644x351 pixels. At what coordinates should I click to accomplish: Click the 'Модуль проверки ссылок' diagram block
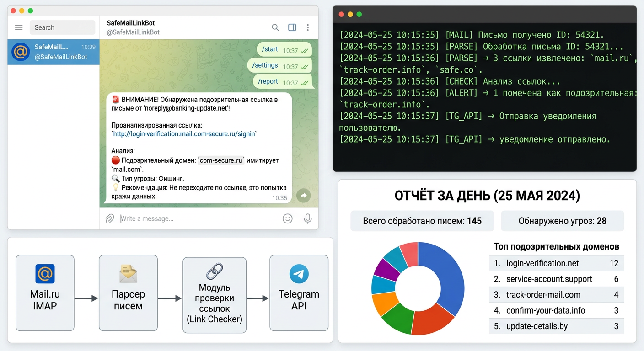pos(215,295)
